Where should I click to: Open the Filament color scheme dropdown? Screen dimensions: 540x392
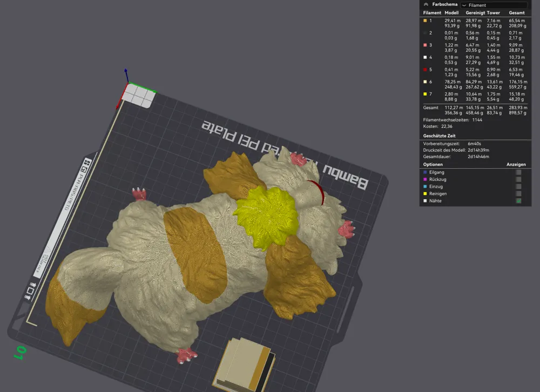[x=494, y=5]
